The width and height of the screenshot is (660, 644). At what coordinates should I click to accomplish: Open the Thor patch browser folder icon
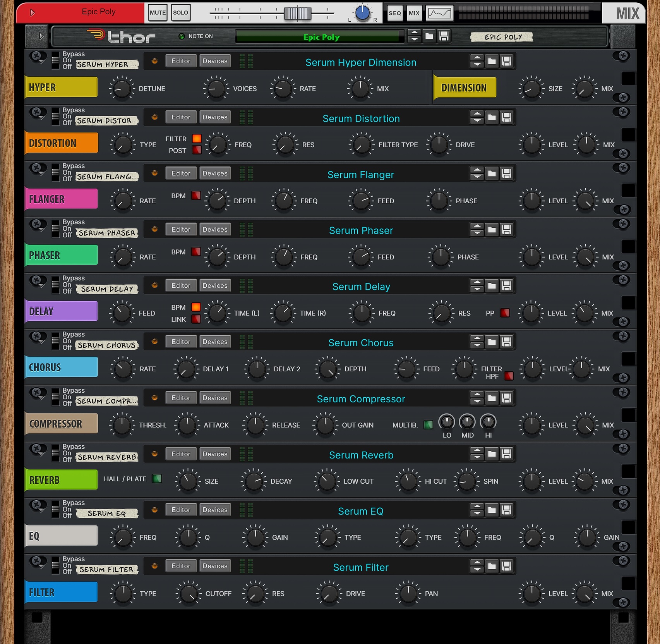point(429,36)
